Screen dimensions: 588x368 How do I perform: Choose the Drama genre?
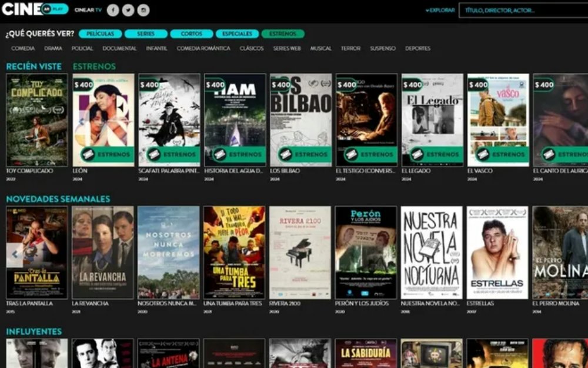(54, 48)
